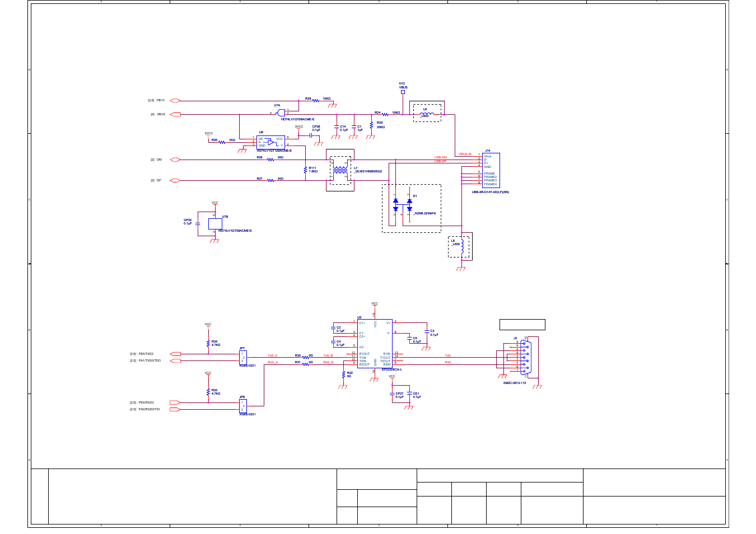The height and width of the screenshot is (534, 756).
Task: Click the R28 10KΩ resistor symbol
Action: point(315,101)
